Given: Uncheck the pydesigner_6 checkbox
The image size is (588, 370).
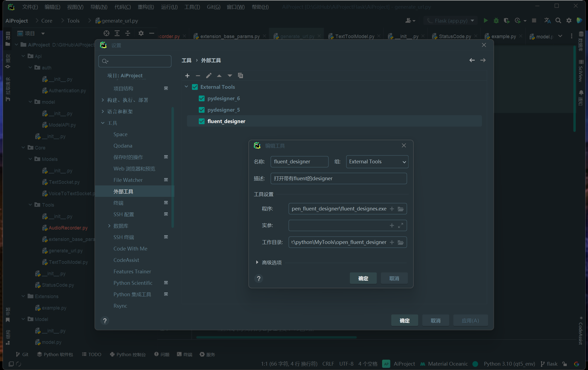Looking at the screenshot, I should (202, 98).
